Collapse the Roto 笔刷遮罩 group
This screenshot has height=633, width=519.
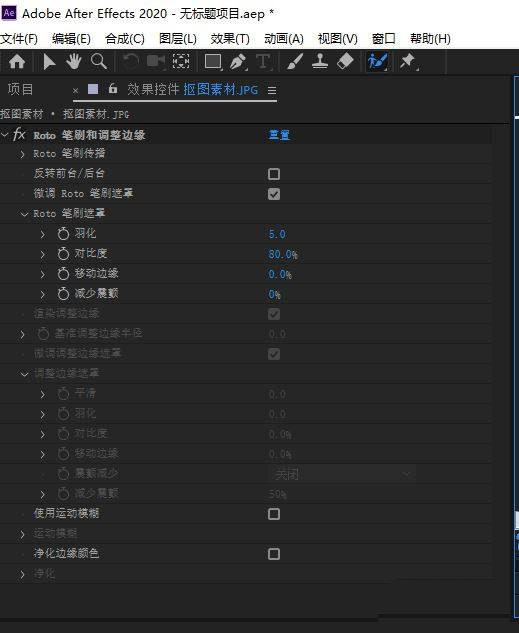coord(24,214)
